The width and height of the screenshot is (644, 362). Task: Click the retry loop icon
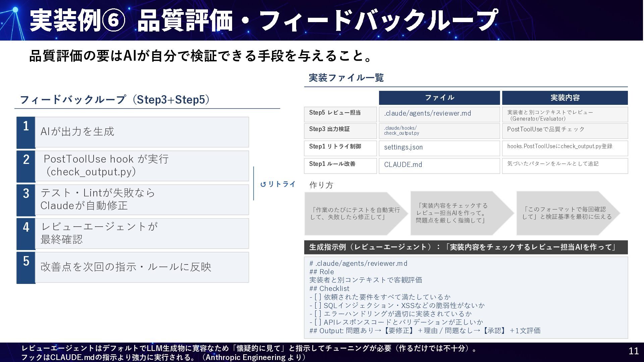pos(263,184)
